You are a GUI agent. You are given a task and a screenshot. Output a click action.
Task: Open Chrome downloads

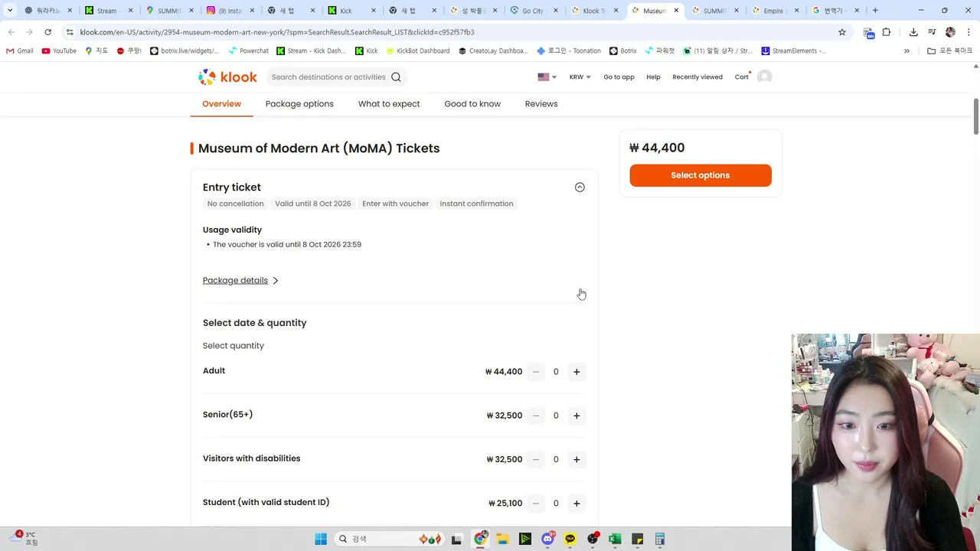tap(913, 32)
